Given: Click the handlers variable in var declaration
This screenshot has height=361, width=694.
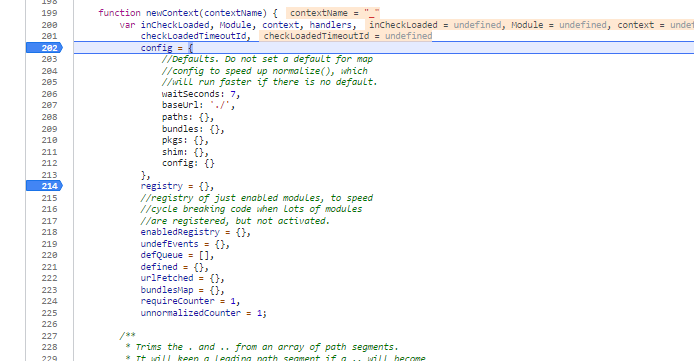Looking at the screenshot, I should click(330, 25).
